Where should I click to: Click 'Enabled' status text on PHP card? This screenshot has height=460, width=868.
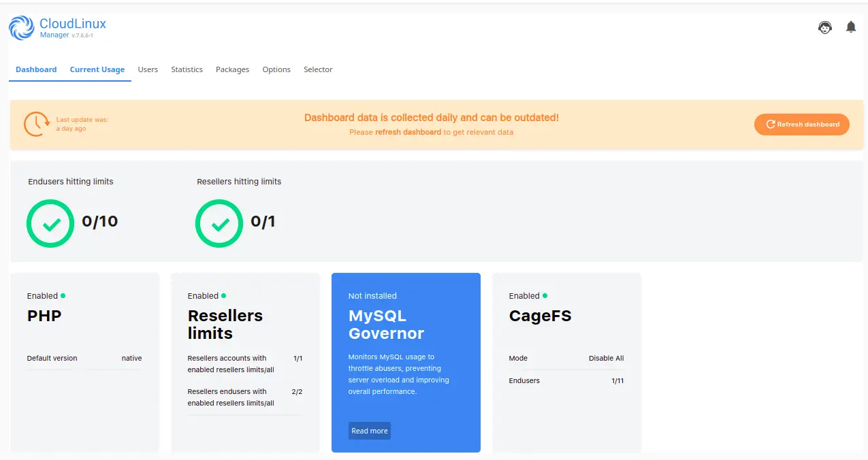coord(42,296)
